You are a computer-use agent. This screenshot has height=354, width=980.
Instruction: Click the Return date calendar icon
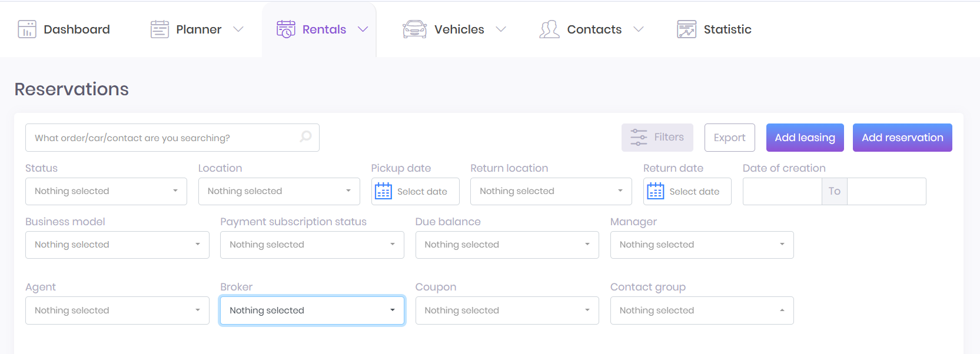tap(656, 191)
